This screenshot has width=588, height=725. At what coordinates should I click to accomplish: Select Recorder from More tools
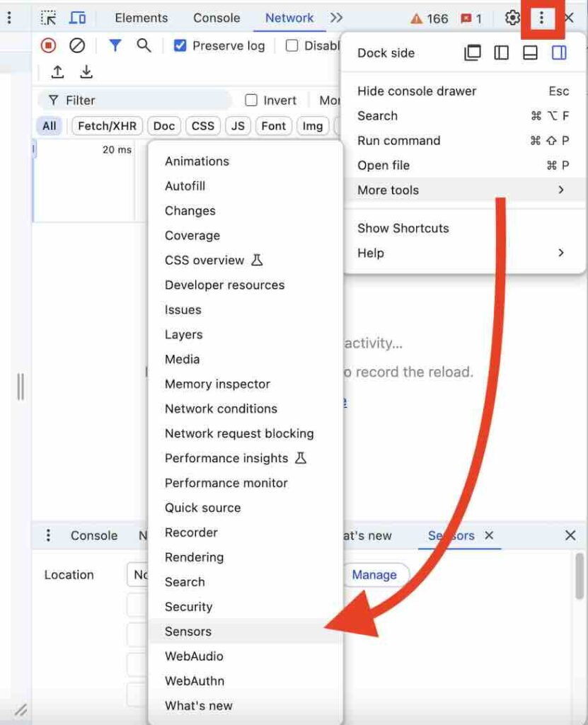click(246, 532)
